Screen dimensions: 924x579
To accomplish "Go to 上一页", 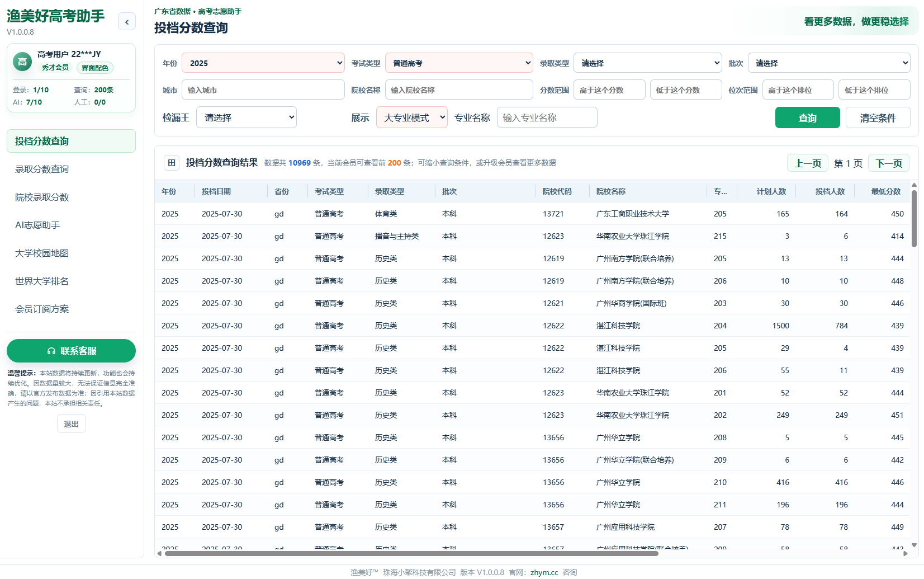I will pyautogui.click(x=808, y=163).
